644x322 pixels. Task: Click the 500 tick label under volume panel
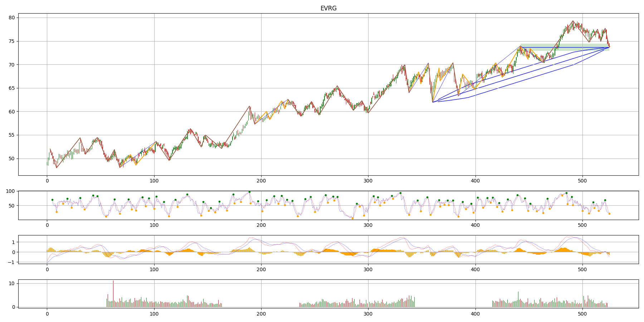tap(582, 314)
